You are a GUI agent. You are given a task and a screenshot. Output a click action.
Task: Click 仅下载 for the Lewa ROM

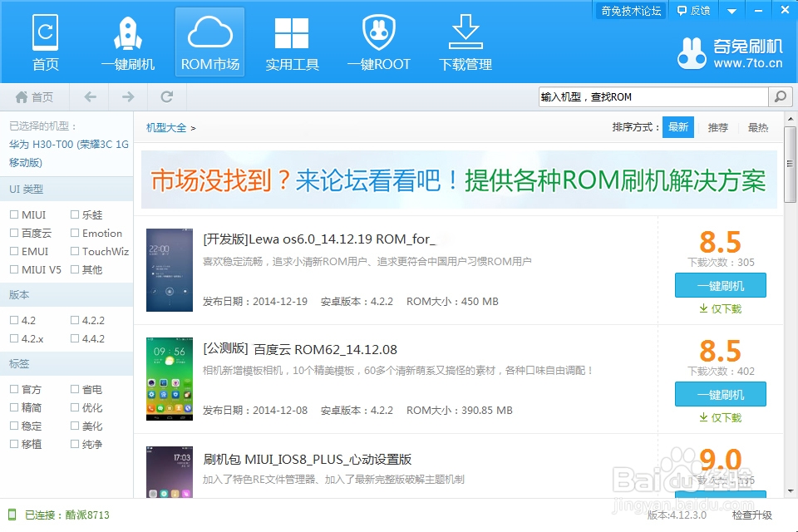coord(721,309)
